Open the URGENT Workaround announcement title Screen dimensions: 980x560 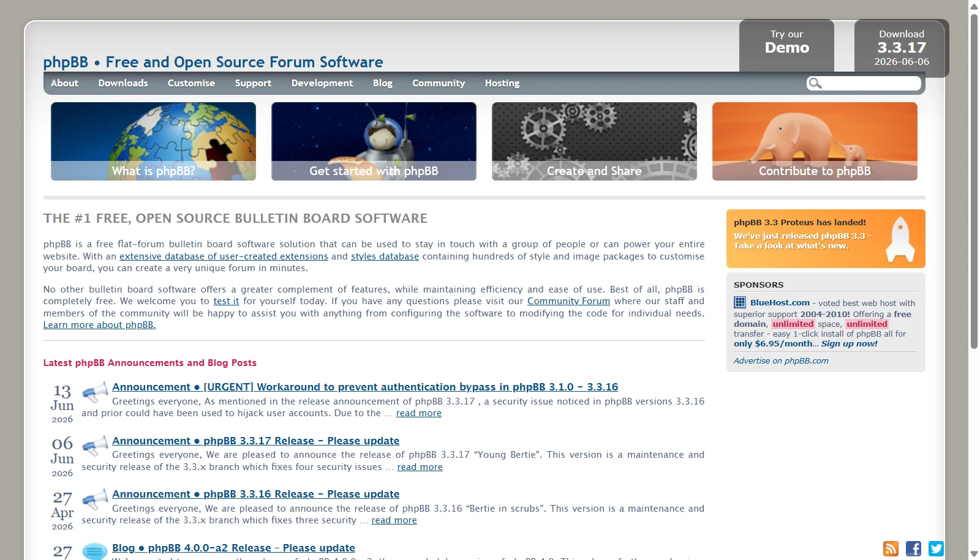[365, 387]
